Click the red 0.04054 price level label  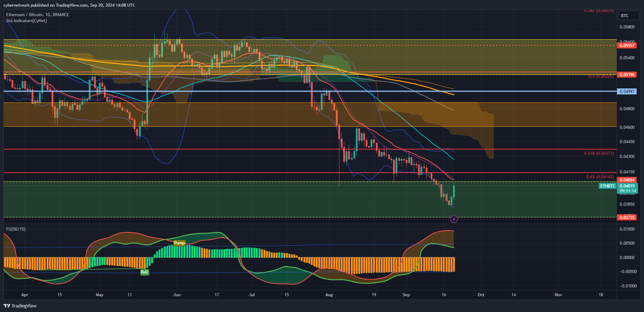click(627, 180)
